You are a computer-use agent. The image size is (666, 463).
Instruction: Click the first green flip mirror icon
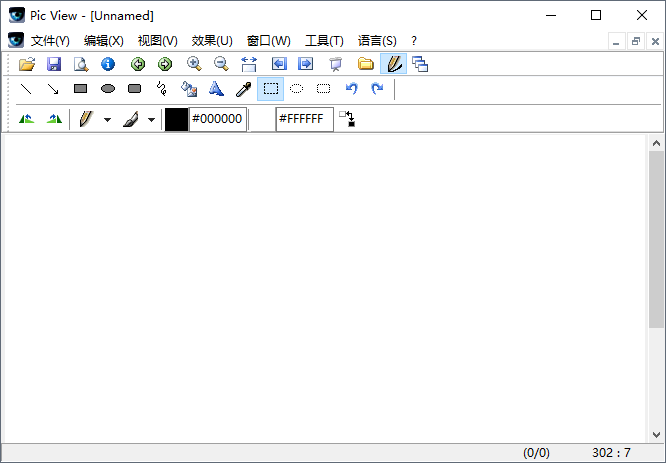tap(26, 119)
